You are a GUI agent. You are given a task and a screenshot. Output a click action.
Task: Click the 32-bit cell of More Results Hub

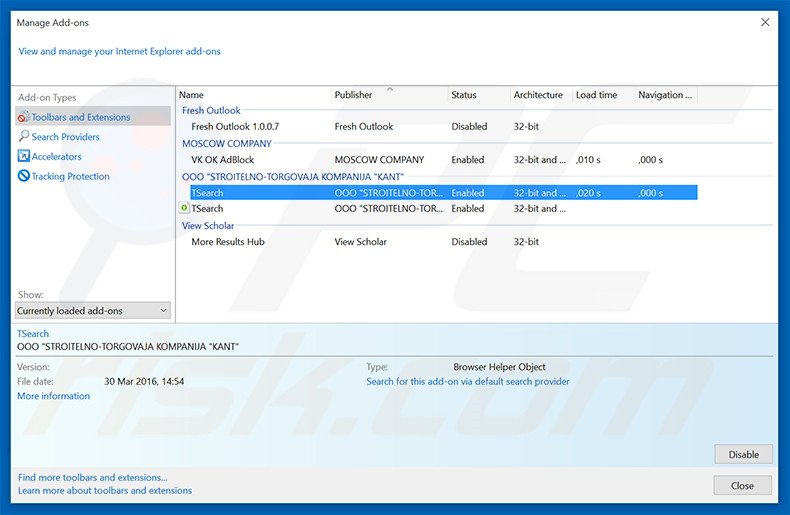526,241
